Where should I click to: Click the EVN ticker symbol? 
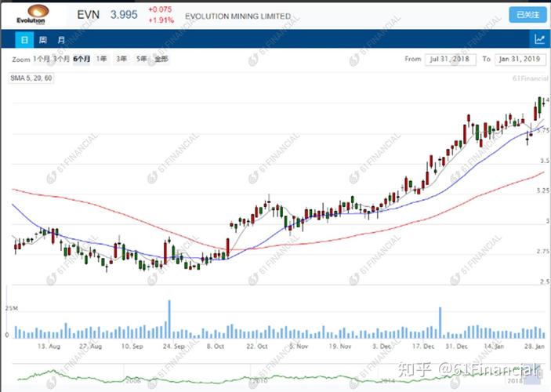point(89,15)
